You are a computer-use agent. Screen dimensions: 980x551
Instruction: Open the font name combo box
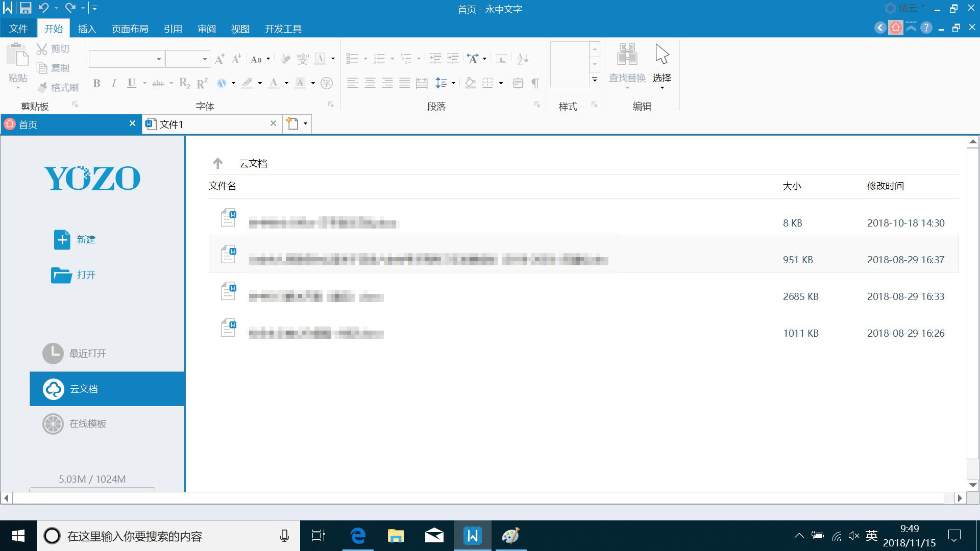tap(126, 59)
